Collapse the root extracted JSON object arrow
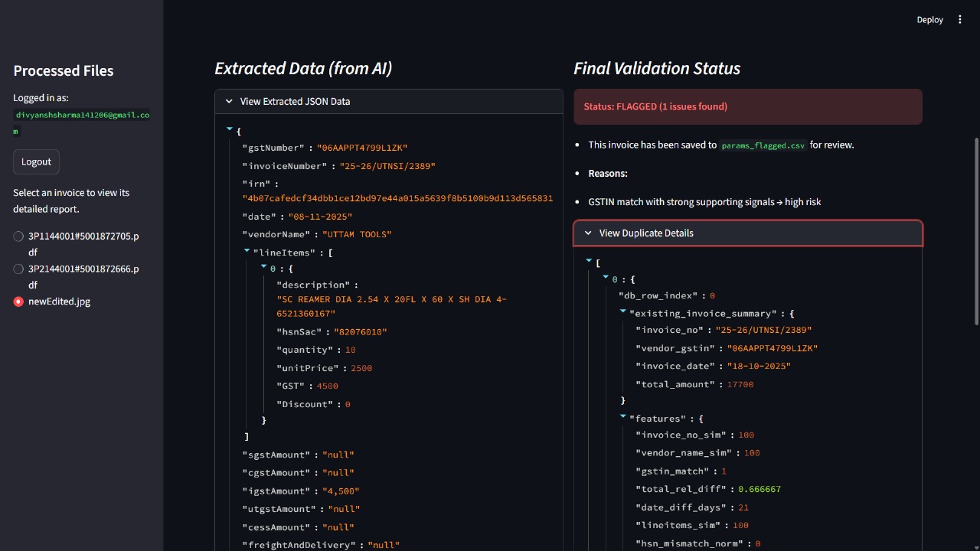980x551 pixels. coord(230,129)
